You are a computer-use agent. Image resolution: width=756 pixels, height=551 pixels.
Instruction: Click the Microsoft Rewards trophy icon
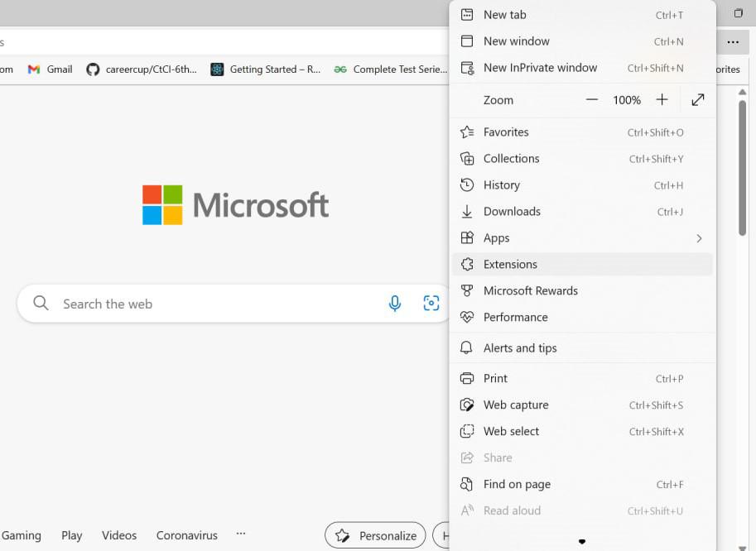point(467,290)
